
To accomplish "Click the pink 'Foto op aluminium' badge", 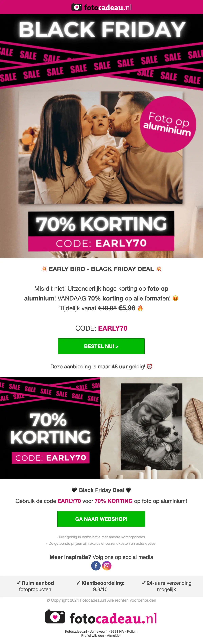I will click(168, 124).
